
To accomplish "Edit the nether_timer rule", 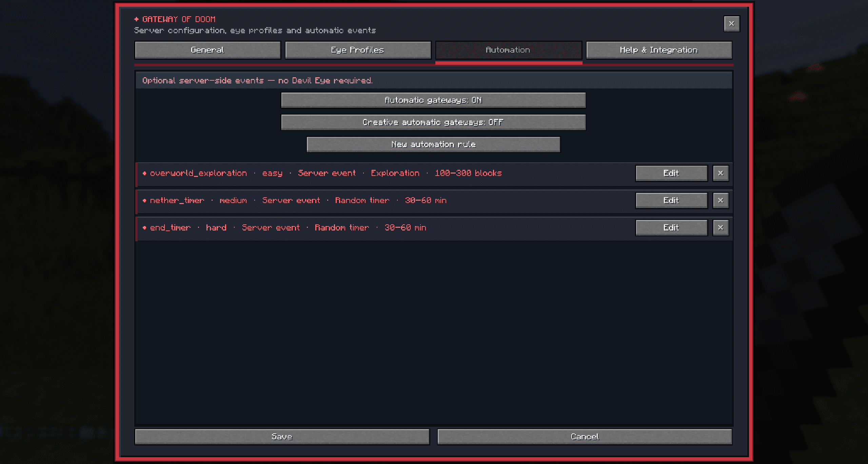I will [x=671, y=200].
